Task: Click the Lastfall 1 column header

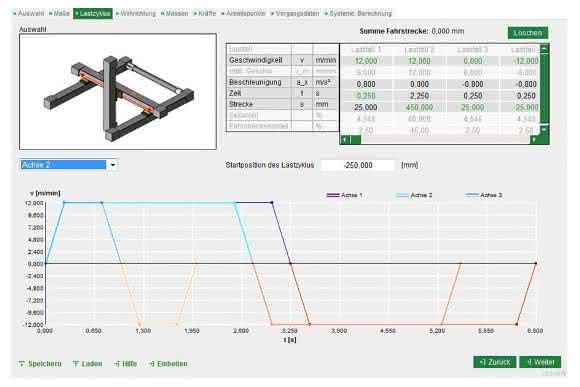Action: [x=366, y=49]
